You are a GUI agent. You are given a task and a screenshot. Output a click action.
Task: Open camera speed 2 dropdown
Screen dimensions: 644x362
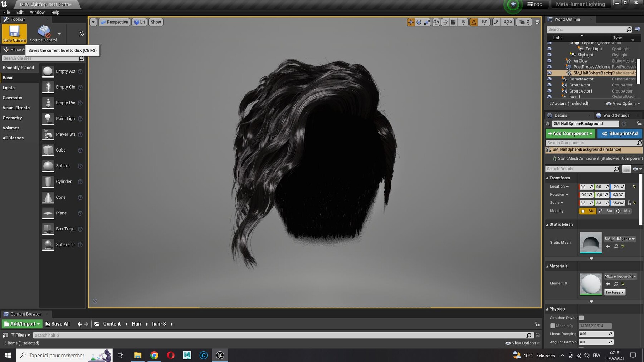tap(525, 22)
